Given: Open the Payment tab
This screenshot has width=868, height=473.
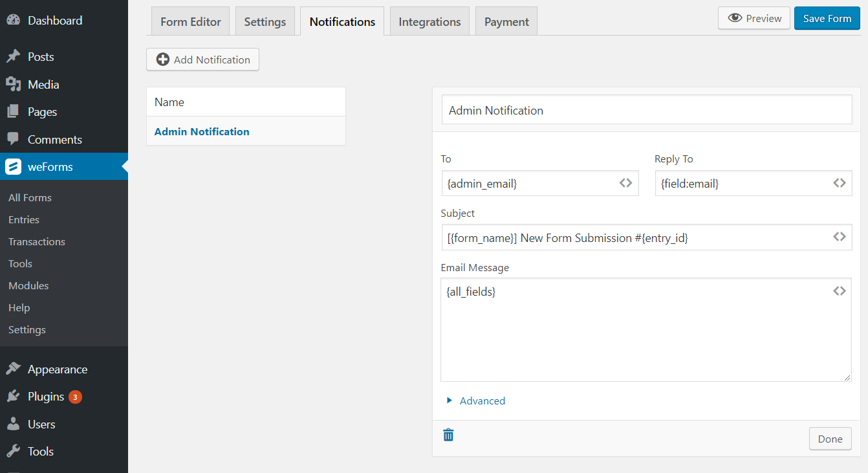Looking at the screenshot, I should tap(506, 21).
